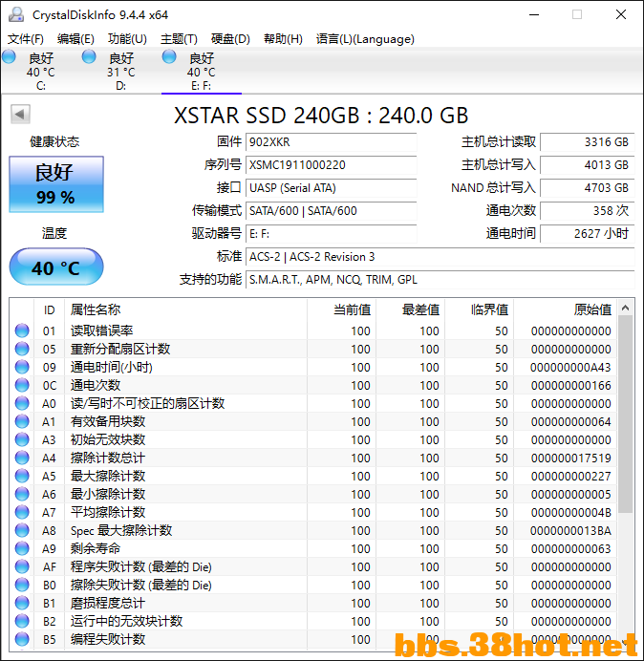Click the 驱动器号 field E: F:
Image resolution: width=644 pixels, height=661 pixels.
click(x=331, y=233)
